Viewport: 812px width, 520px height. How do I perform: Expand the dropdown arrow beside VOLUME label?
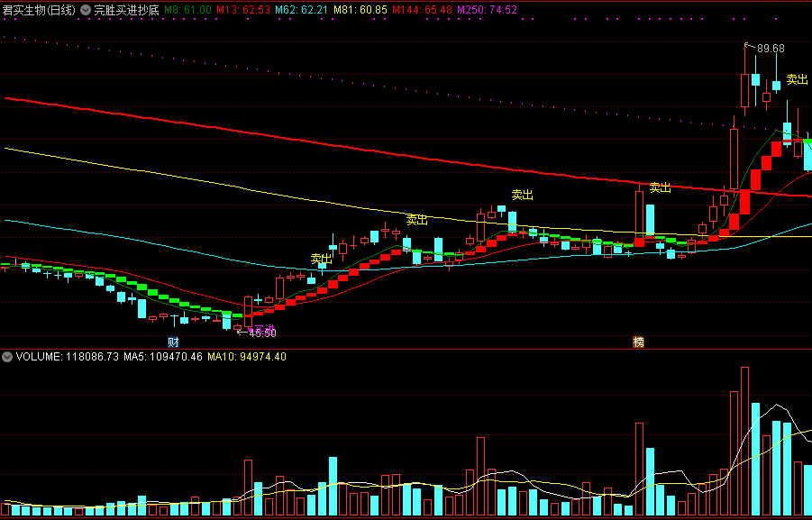[x=7, y=356]
